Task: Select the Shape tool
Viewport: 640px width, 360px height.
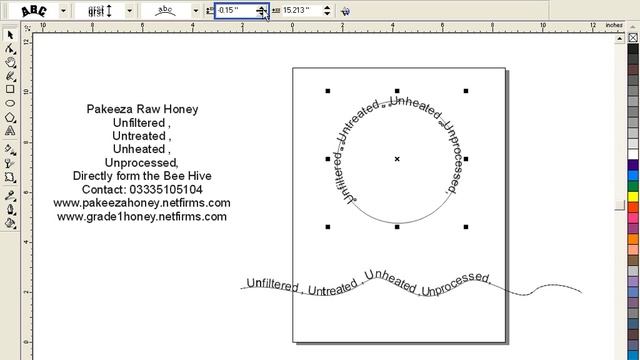Action: (10, 49)
